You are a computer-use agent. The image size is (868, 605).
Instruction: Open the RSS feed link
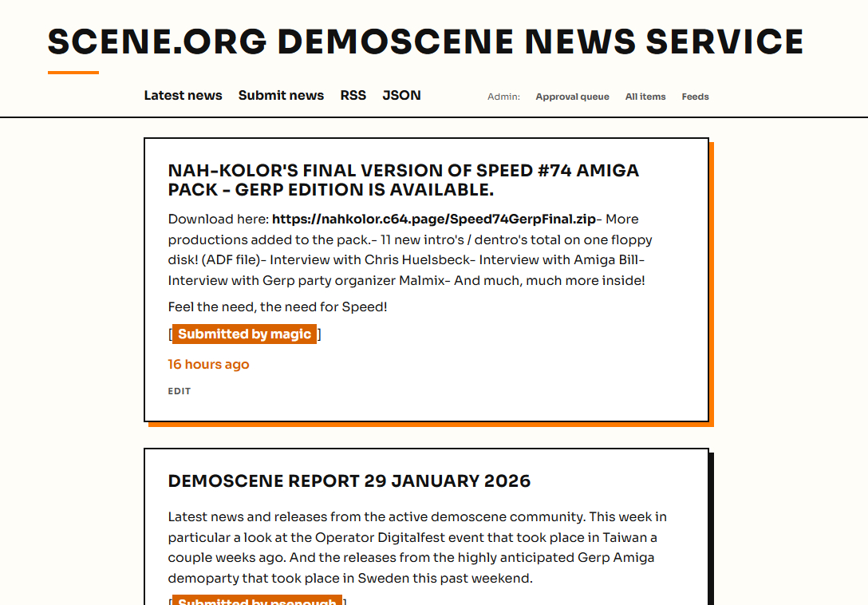(353, 96)
